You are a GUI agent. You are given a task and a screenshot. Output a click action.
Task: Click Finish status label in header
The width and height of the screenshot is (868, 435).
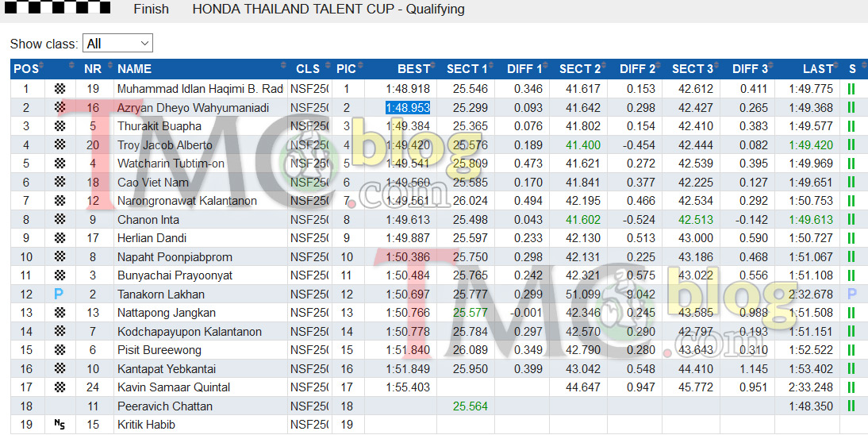151,9
